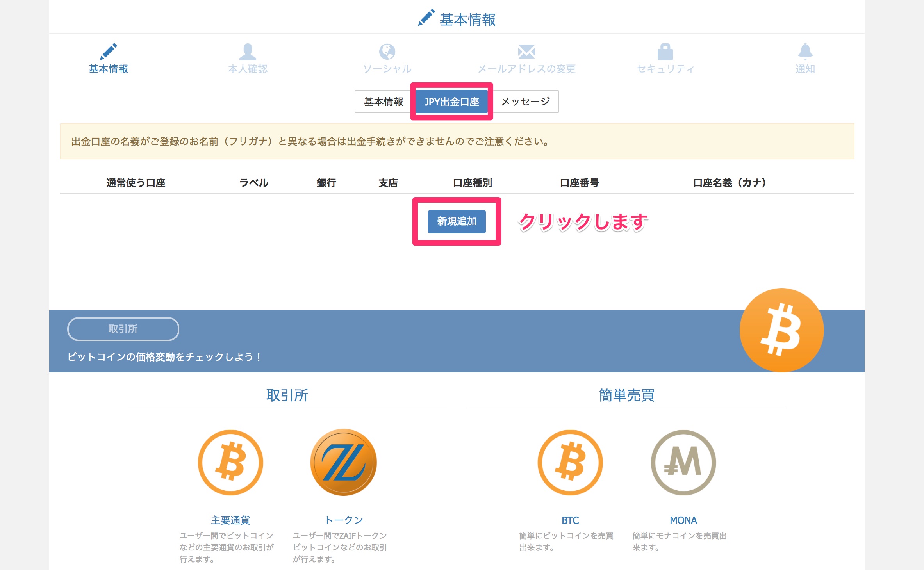924x570 pixels.
Task: Click the 通常使う口座 column header
Action: pyautogui.click(x=136, y=183)
